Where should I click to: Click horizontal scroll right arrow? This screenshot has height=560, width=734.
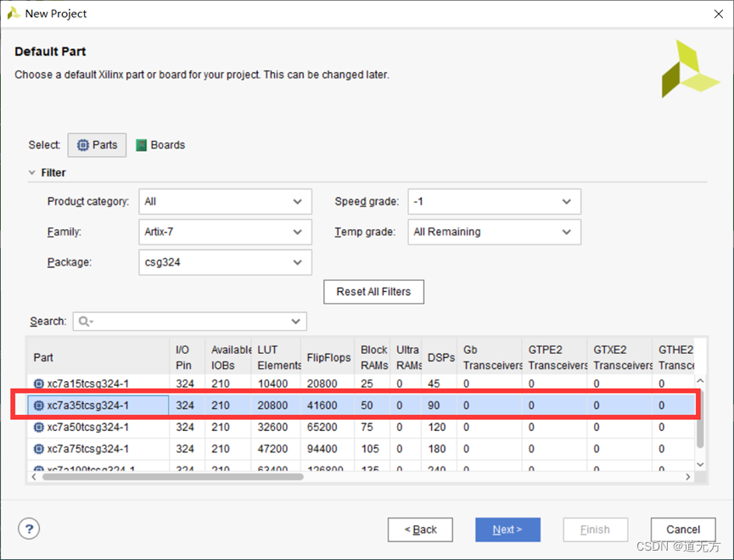tap(687, 477)
